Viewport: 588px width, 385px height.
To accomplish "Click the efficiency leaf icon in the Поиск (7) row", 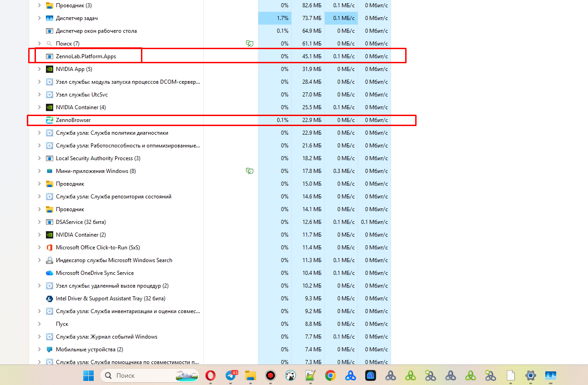I will pyautogui.click(x=249, y=44).
